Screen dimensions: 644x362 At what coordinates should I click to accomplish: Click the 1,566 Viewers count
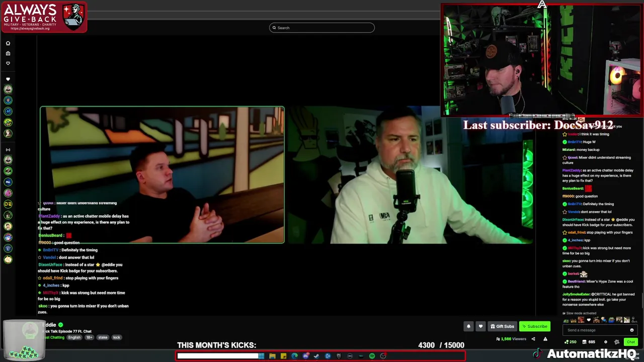511,339
